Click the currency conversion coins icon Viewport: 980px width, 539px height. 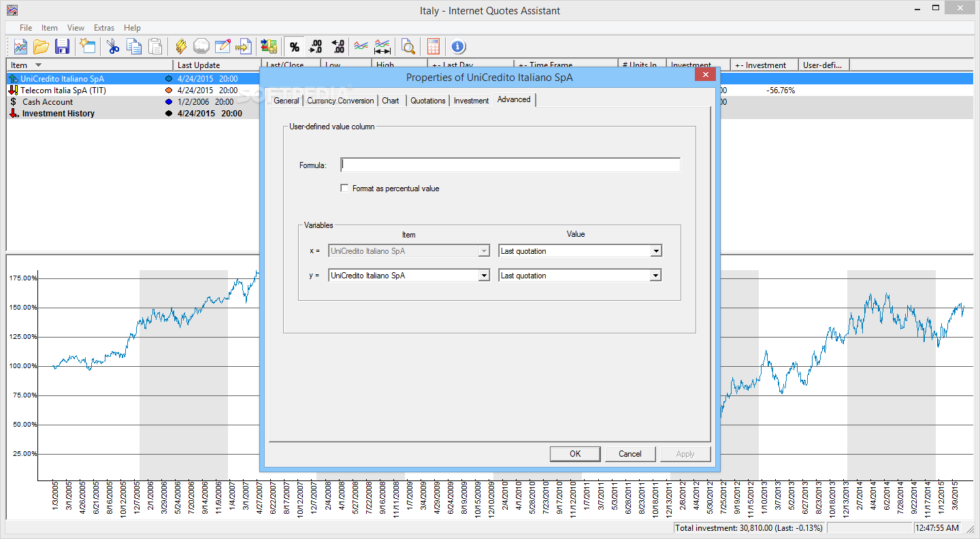coord(269,46)
